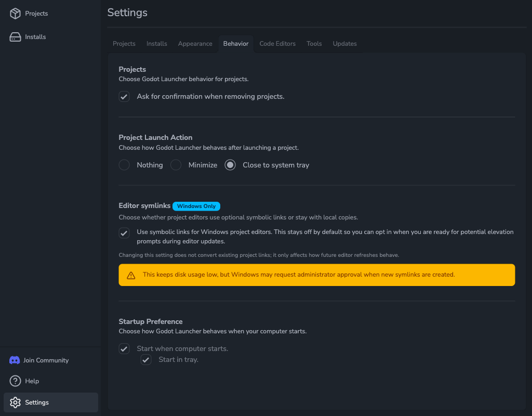Screen dimensions: 532x416
Task: Switch to the Installs settings tab
Action: coord(157,44)
